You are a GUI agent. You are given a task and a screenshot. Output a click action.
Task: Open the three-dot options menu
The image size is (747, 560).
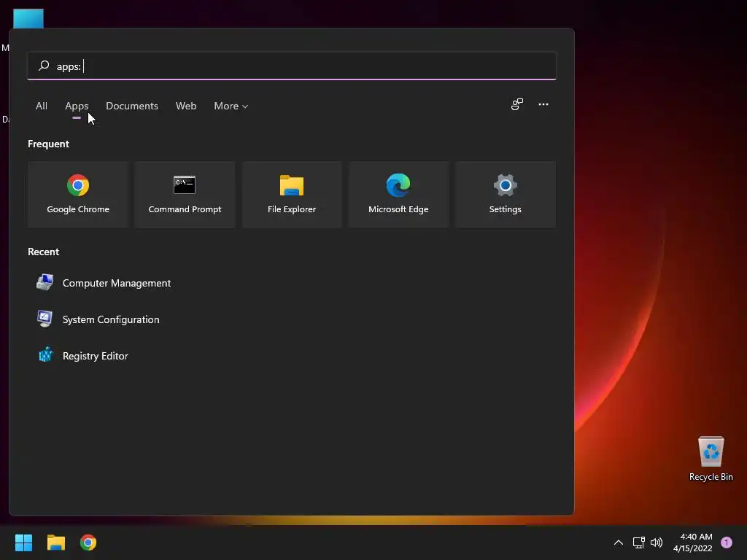pos(543,104)
